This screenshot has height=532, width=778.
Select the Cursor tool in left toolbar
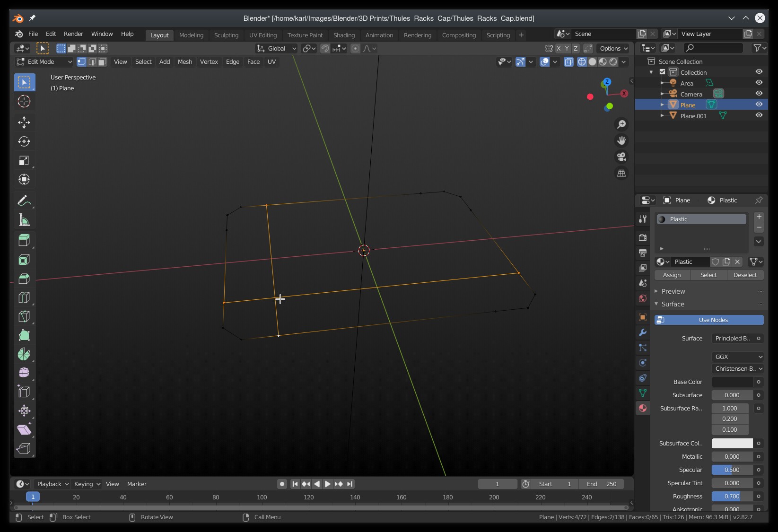[24, 101]
